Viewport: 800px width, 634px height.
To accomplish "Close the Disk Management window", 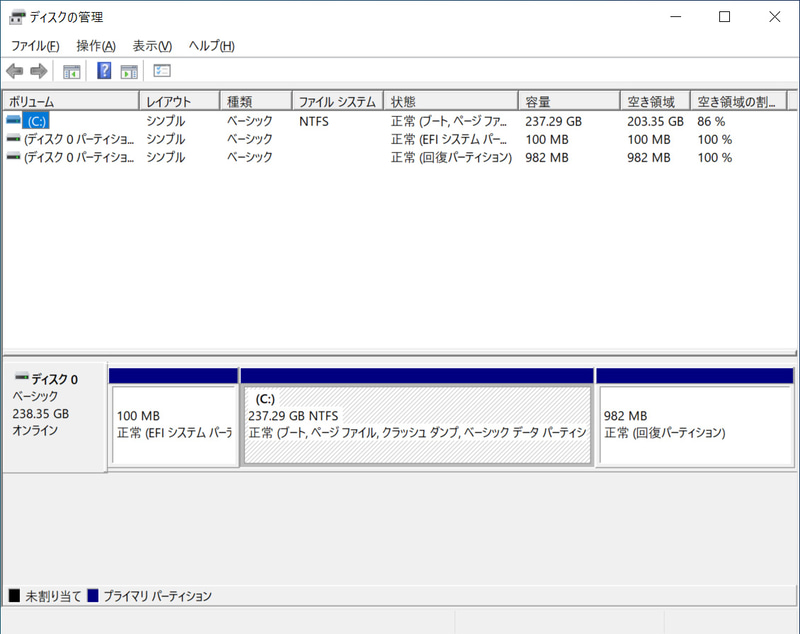I will tap(774, 17).
